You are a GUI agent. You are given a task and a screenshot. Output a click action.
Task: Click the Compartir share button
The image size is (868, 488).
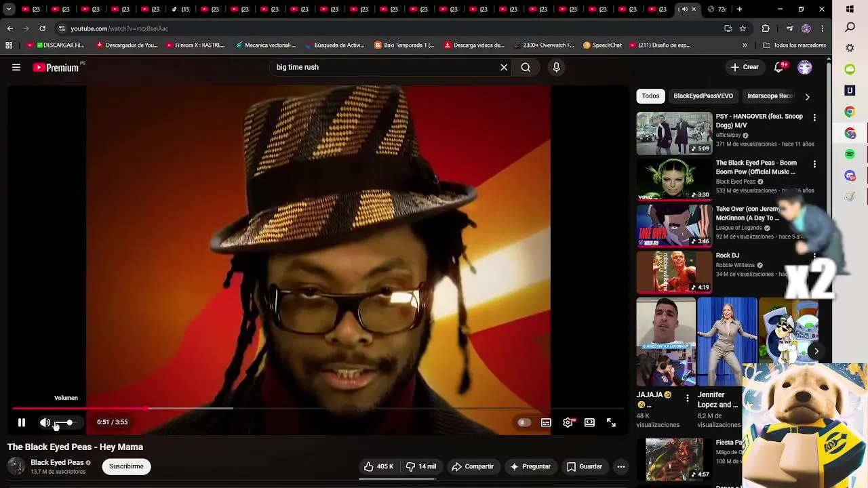coord(473,466)
